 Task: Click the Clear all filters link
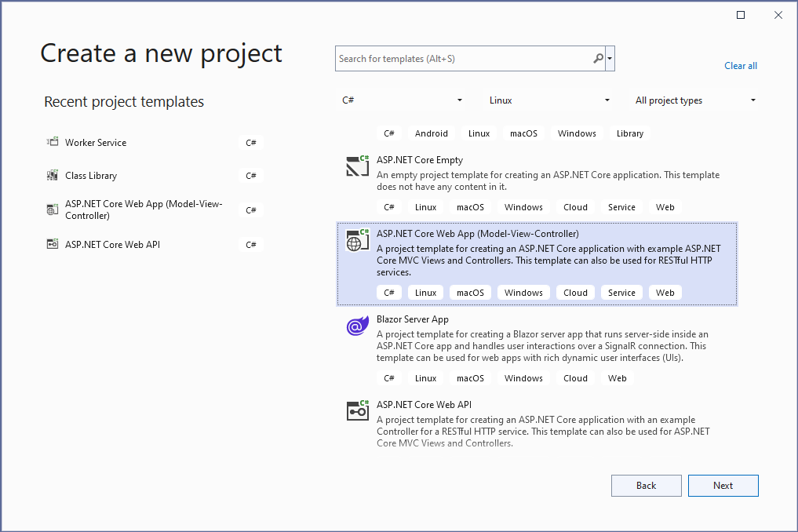click(x=741, y=66)
